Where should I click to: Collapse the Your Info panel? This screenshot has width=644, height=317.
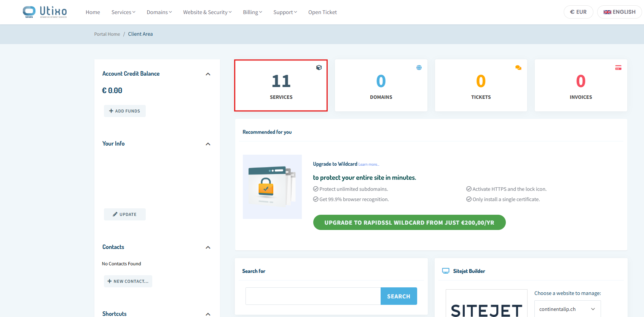tap(208, 144)
